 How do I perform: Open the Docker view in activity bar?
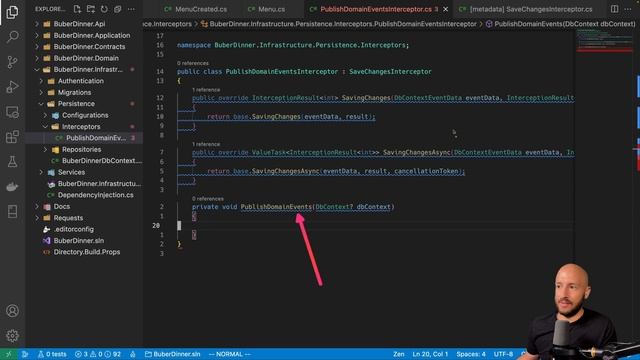12,187
